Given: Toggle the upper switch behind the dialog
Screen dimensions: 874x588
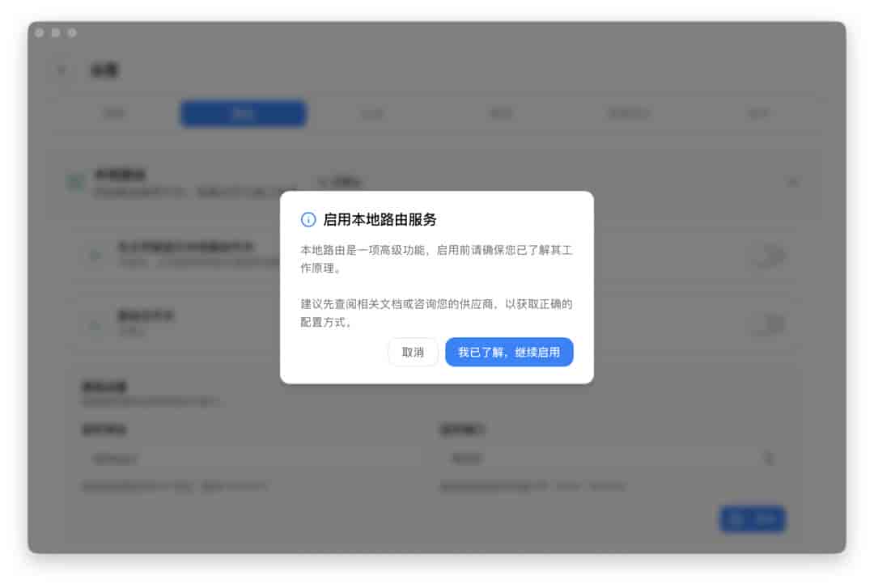Looking at the screenshot, I should pos(770,256).
